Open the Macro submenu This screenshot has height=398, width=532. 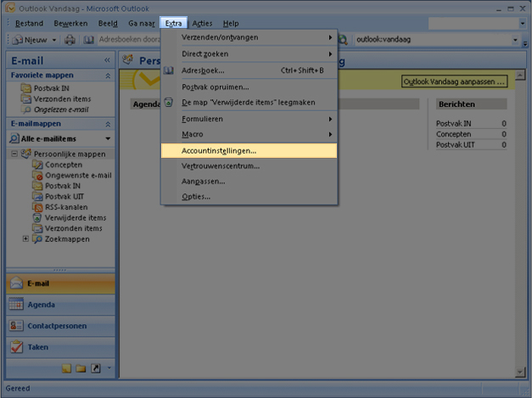point(249,134)
